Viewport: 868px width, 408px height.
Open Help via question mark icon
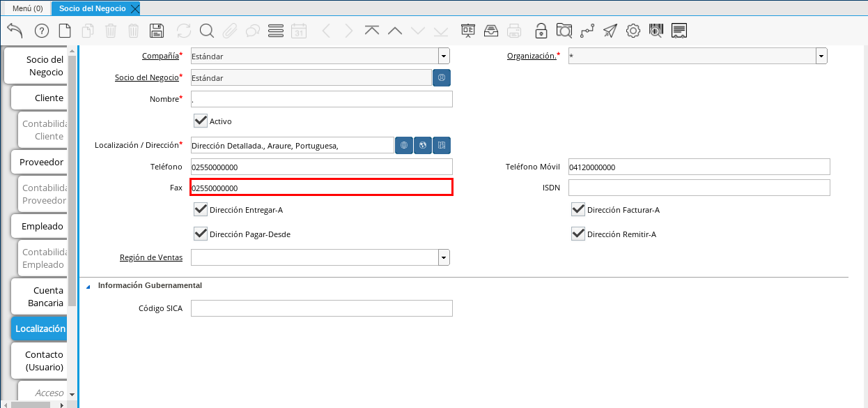pyautogui.click(x=41, y=31)
